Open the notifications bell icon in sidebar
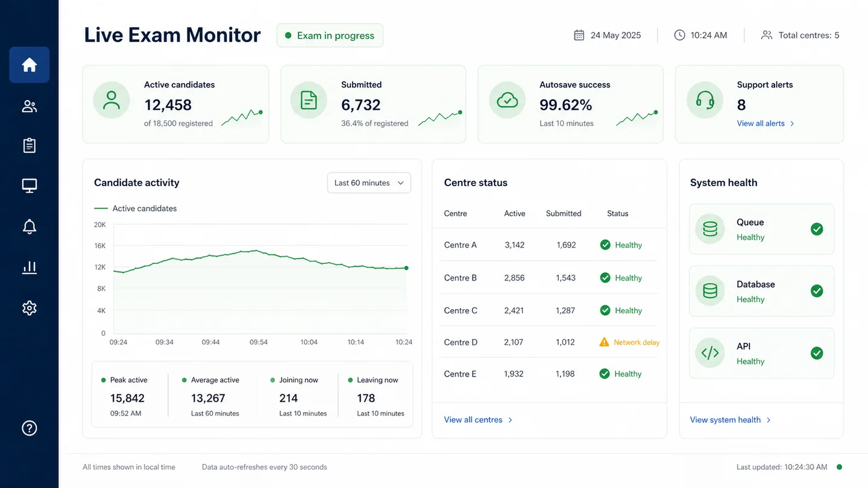The height and width of the screenshot is (488, 868). click(x=30, y=227)
